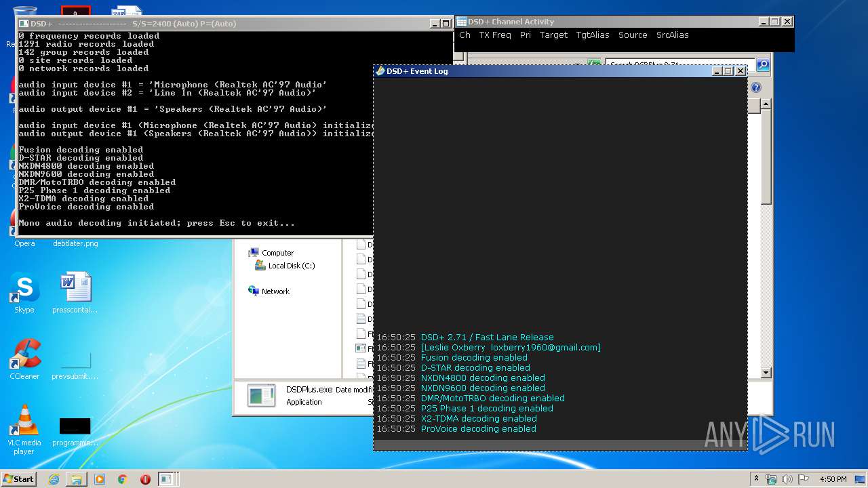Open the taskbar clock showing 4:50 PM
Viewport: 868px width, 488px height.
tap(833, 479)
